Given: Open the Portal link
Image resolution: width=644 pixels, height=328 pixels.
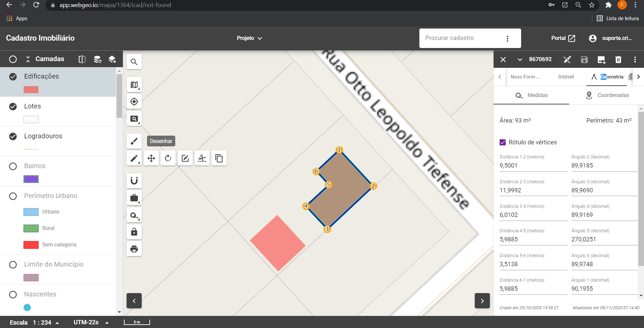Looking at the screenshot, I should click(563, 38).
